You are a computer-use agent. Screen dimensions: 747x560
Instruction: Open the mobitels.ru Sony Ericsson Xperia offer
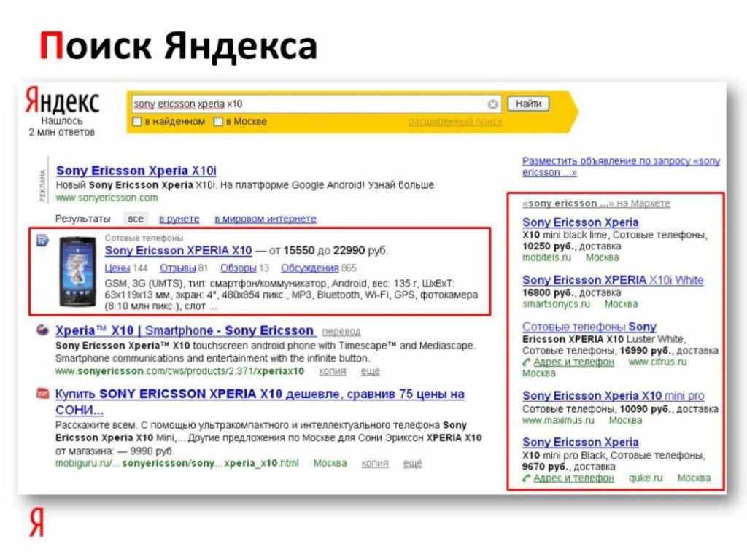(x=580, y=222)
